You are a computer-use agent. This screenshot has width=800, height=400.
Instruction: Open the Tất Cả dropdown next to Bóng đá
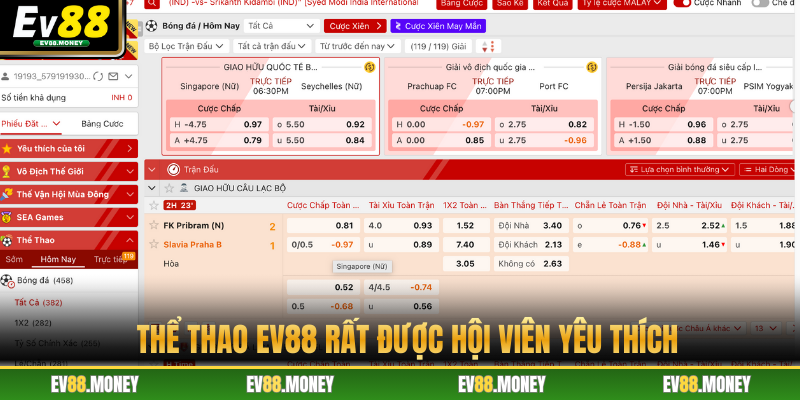[282, 26]
